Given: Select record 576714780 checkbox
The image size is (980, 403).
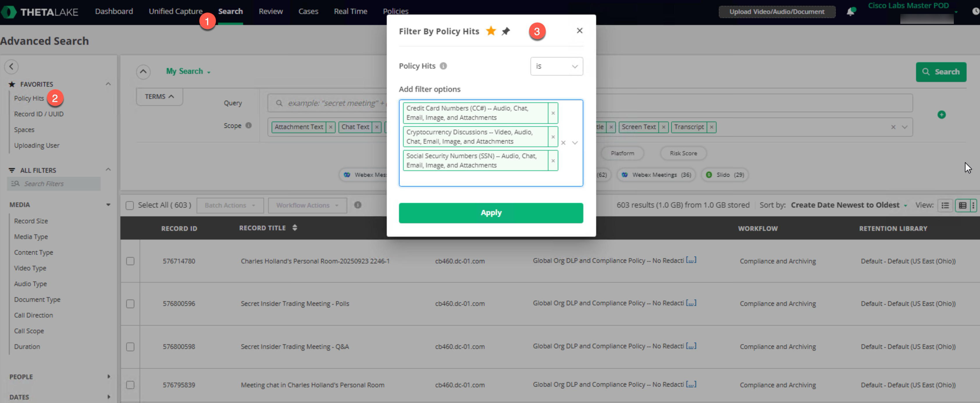Looking at the screenshot, I should point(130,261).
